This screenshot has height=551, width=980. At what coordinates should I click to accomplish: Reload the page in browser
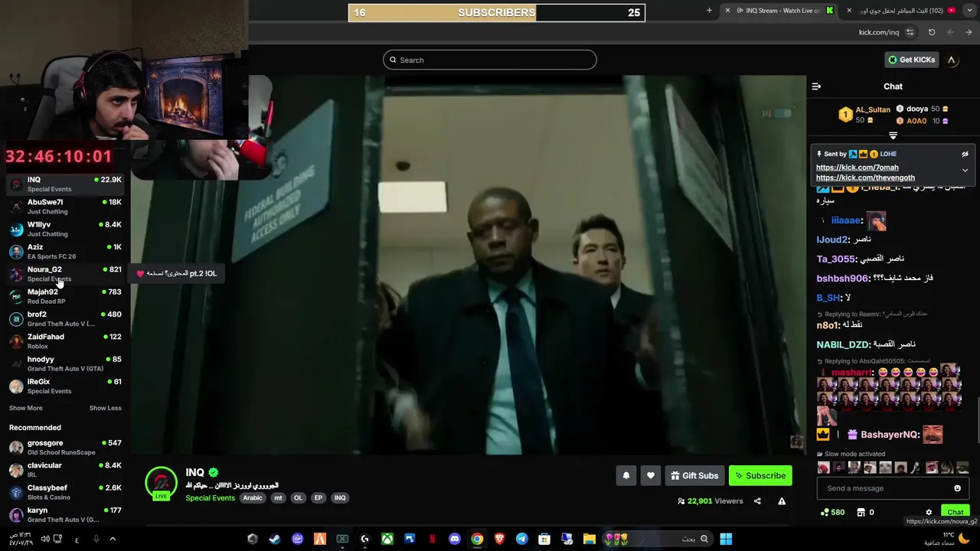click(932, 32)
